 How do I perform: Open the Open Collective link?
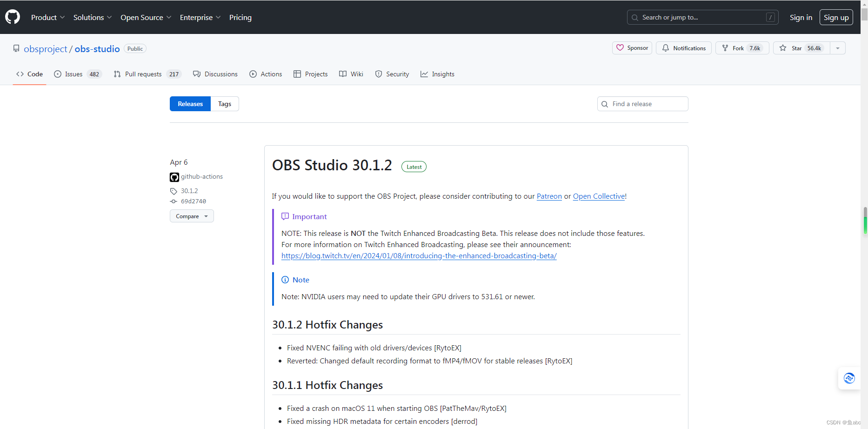tap(599, 196)
